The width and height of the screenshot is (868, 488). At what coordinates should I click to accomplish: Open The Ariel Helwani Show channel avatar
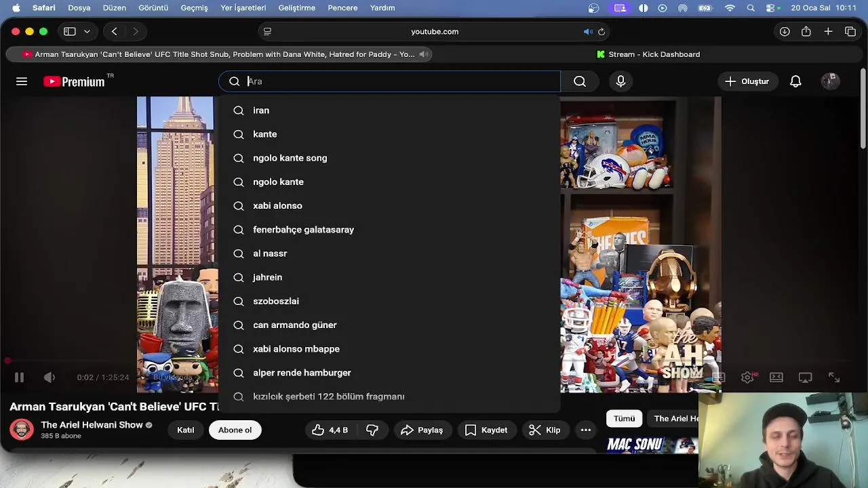[x=22, y=429]
